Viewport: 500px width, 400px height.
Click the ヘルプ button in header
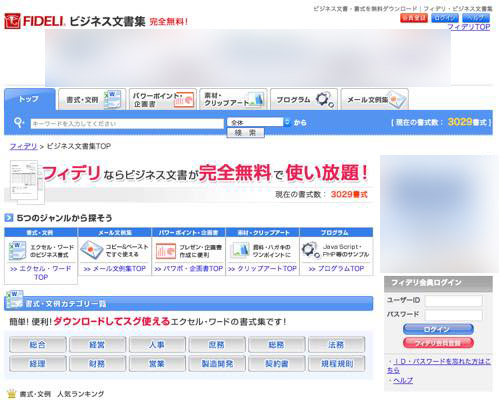pos(476,18)
